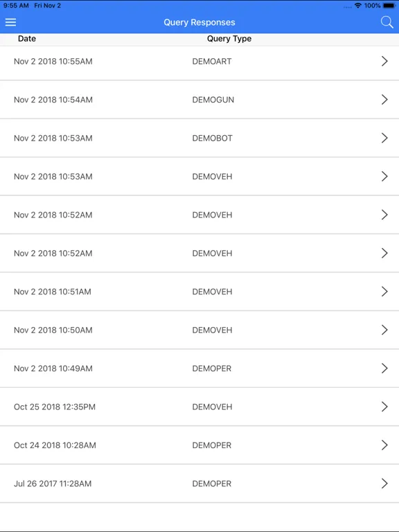The height and width of the screenshot is (532, 399).
Task: Open the DEMOBOT response chevron
Action: pyautogui.click(x=384, y=138)
